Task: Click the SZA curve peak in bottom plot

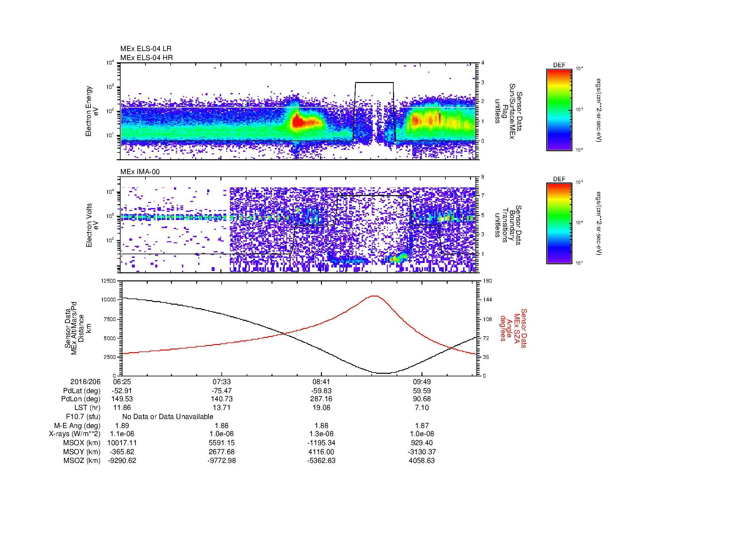Action: (374, 296)
